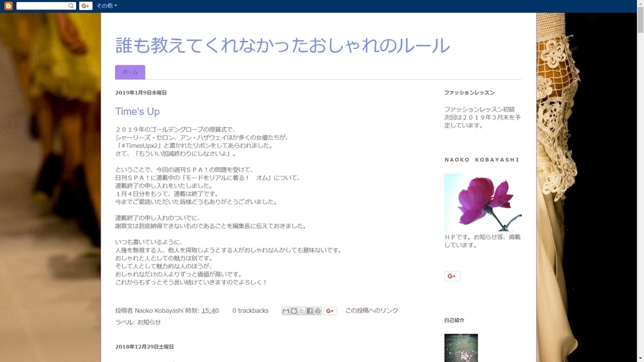Open the その他 dropdown menu

tap(106, 6)
